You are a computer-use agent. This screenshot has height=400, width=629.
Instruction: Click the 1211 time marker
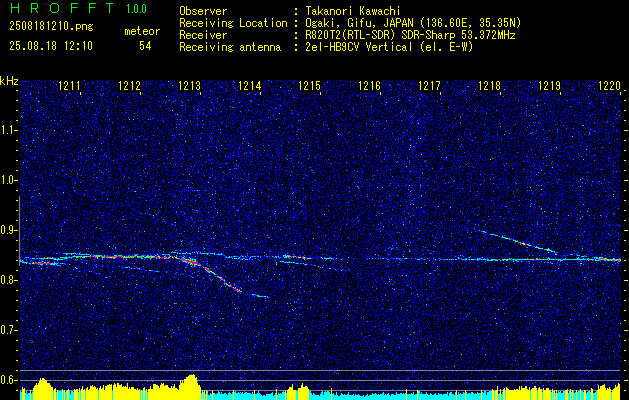(69, 85)
